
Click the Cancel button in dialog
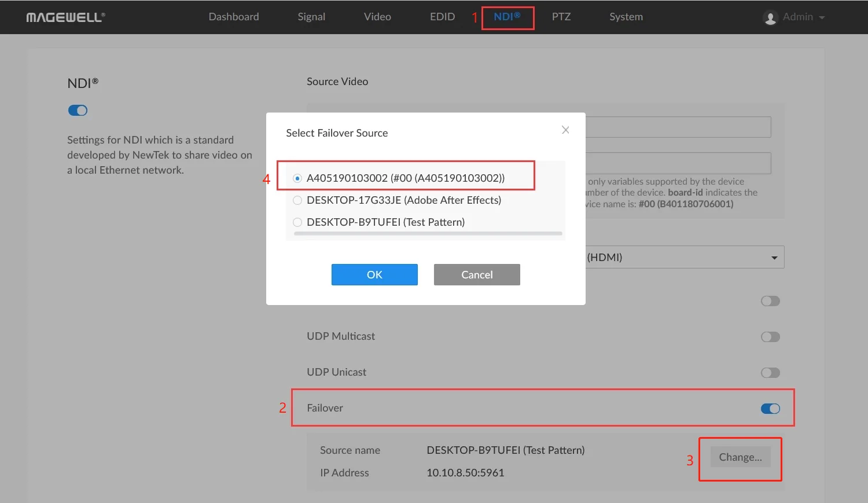pos(477,275)
